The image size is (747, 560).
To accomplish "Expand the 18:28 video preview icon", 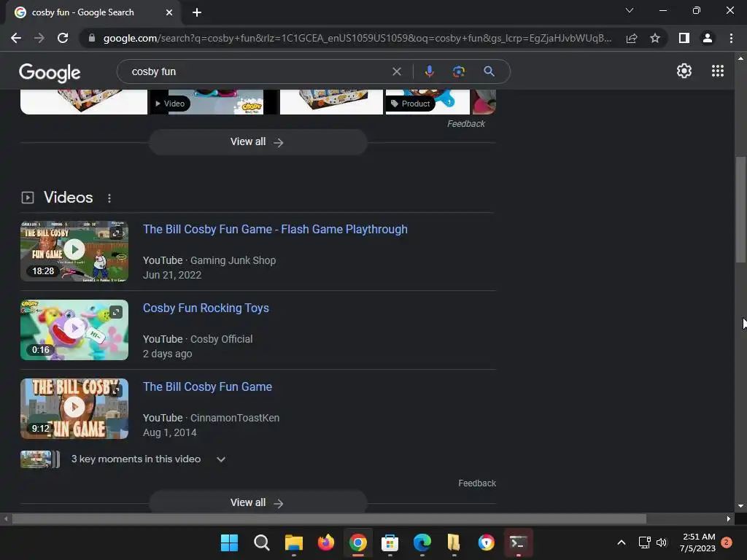I will (x=116, y=233).
